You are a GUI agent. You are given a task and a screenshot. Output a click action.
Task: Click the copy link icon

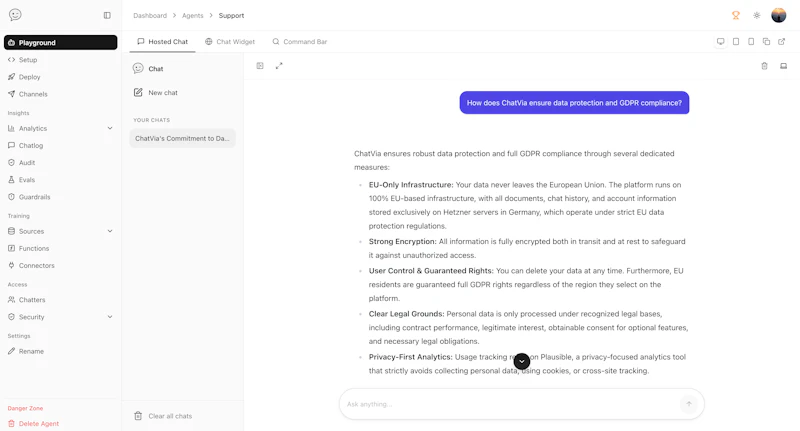pos(766,41)
